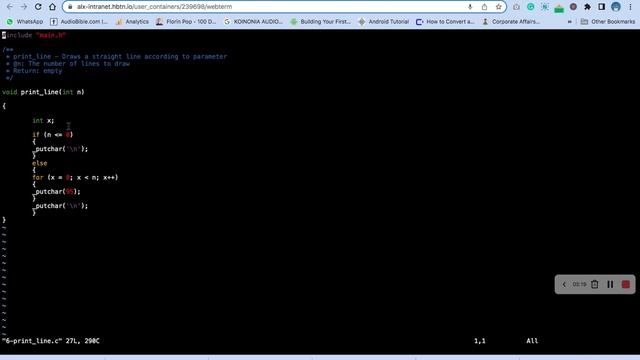Click the file name "6-print_line.c" in status line
The width and height of the screenshot is (640, 360).
point(32,341)
